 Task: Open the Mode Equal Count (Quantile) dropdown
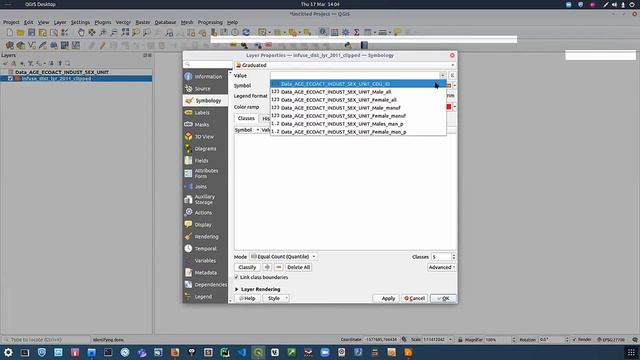click(283, 257)
